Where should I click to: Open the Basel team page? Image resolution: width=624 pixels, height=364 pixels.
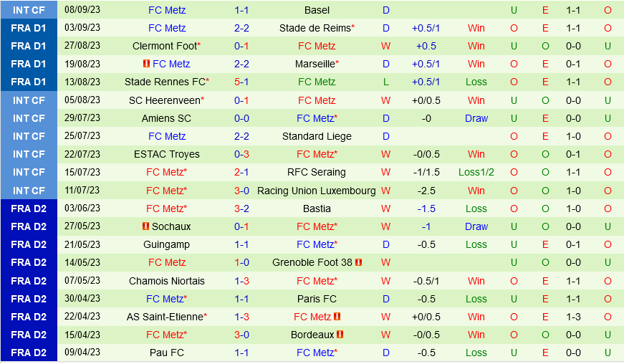click(317, 10)
